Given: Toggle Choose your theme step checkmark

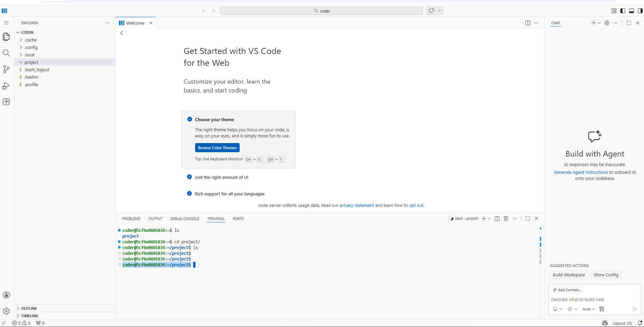Looking at the screenshot, I should [x=190, y=119].
